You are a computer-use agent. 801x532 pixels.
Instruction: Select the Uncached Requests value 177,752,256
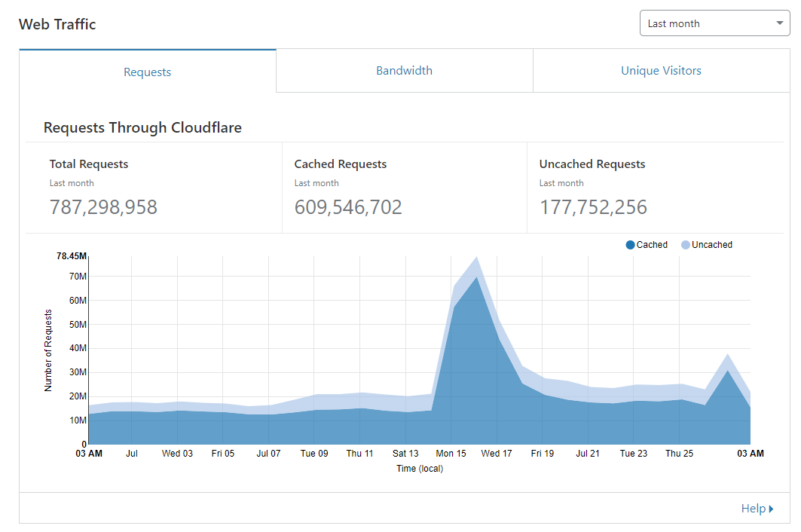point(593,207)
